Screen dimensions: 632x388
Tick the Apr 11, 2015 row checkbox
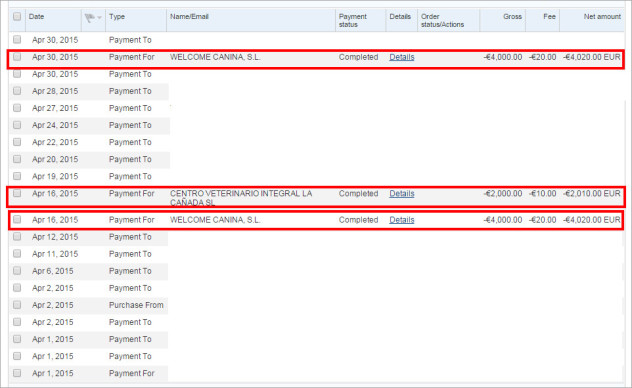(17, 253)
